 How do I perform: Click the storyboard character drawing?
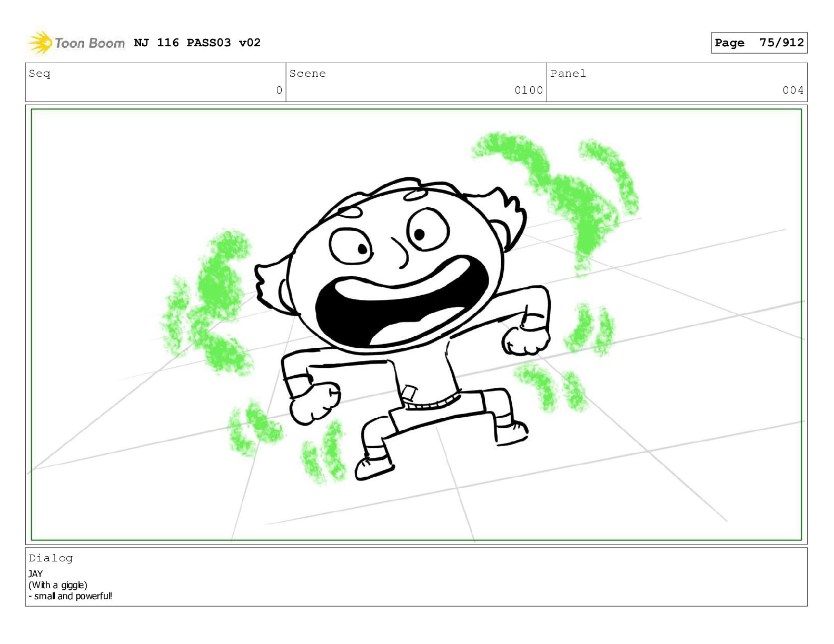[403, 329]
